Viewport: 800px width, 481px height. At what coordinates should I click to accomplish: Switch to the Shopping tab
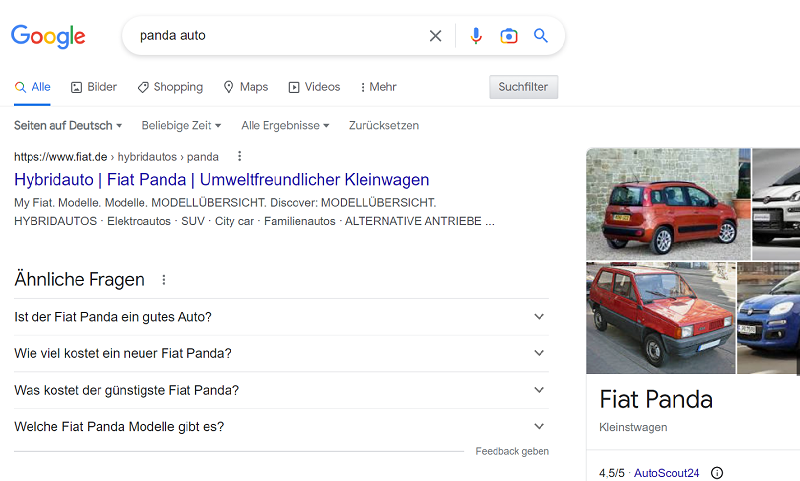[170, 87]
